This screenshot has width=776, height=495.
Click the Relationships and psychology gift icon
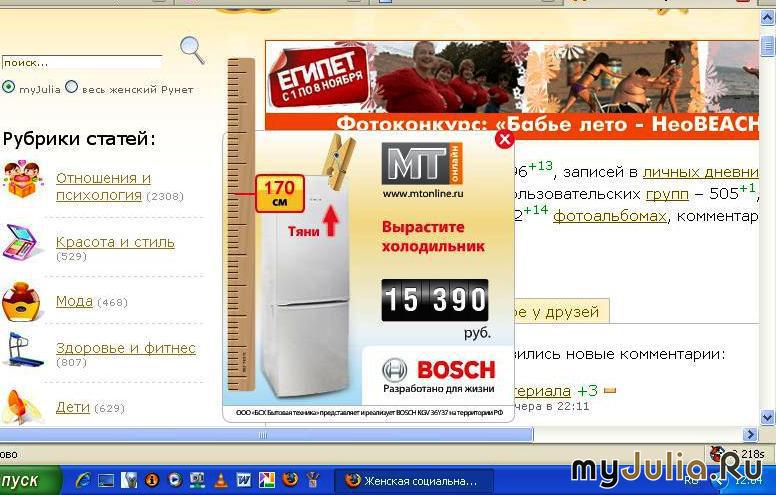(21, 181)
